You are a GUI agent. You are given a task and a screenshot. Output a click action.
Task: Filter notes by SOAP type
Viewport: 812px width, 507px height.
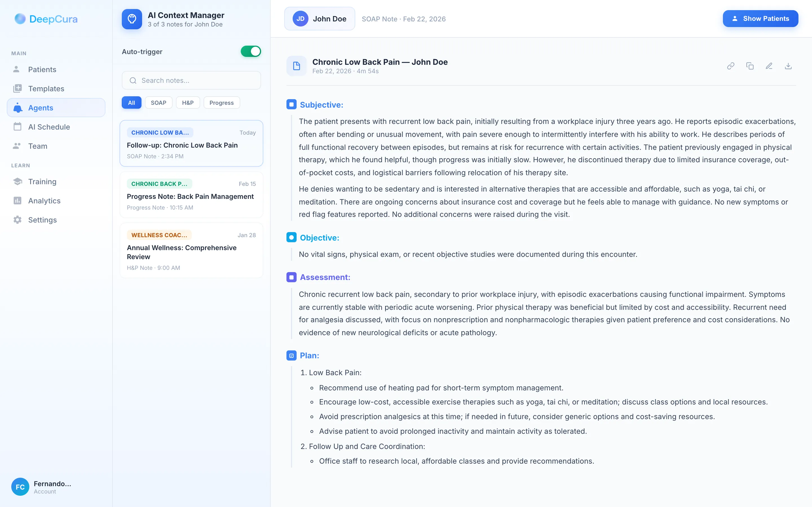tap(159, 103)
